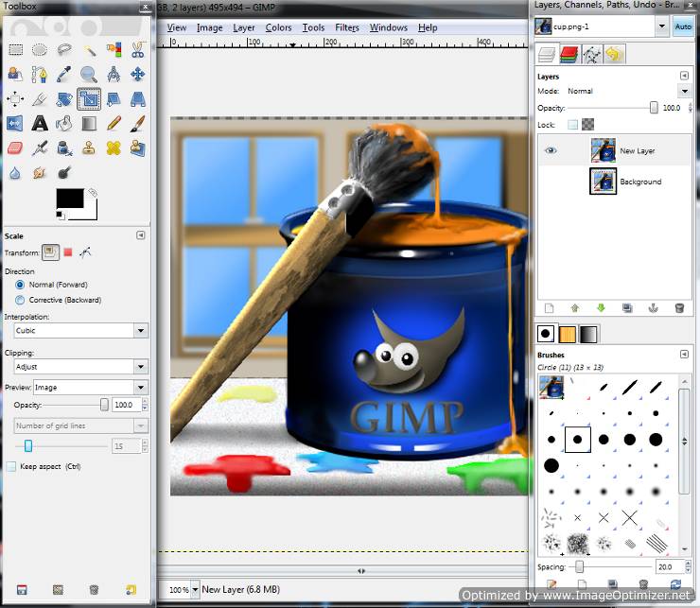Viewport: 700px width, 608px height.
Task: Click the brush Spacing slider
Action: 611,567
